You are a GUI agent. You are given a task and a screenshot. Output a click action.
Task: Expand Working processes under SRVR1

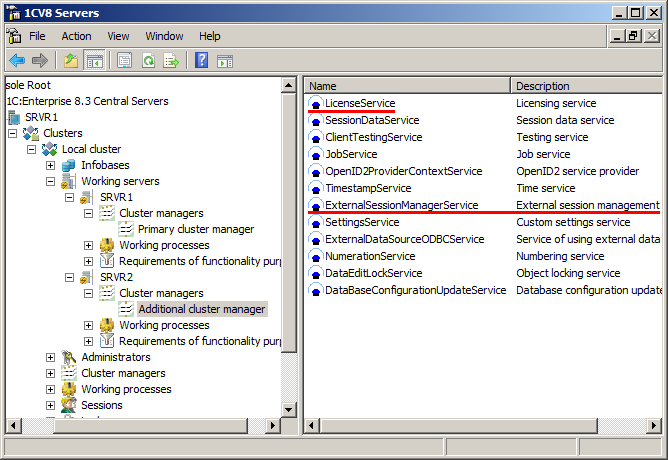pyautogui.click(x=88, y=245)
